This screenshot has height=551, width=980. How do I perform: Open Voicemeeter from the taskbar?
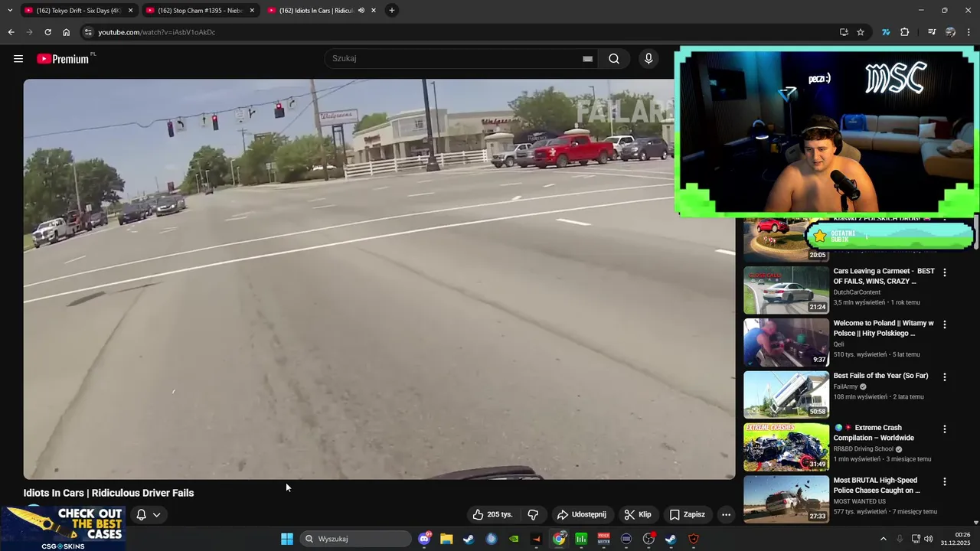(603, 539)
